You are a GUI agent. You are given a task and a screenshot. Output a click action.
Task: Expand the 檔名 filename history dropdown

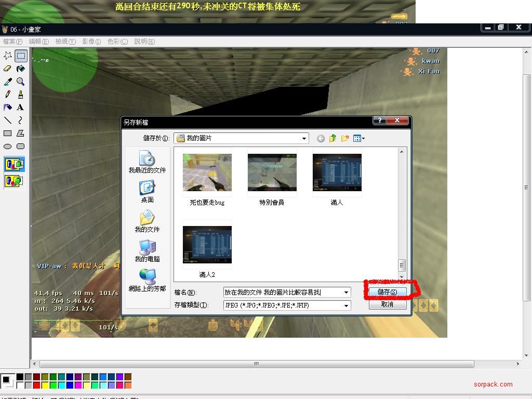tap(346, 292)
